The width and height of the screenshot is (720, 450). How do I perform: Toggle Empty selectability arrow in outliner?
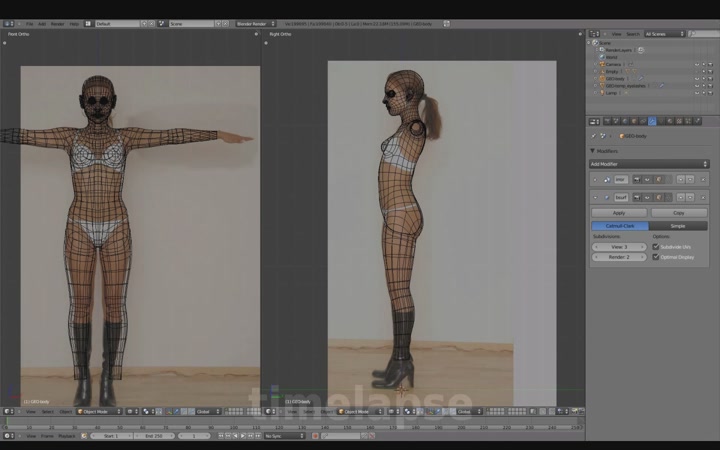coord(703,72)
